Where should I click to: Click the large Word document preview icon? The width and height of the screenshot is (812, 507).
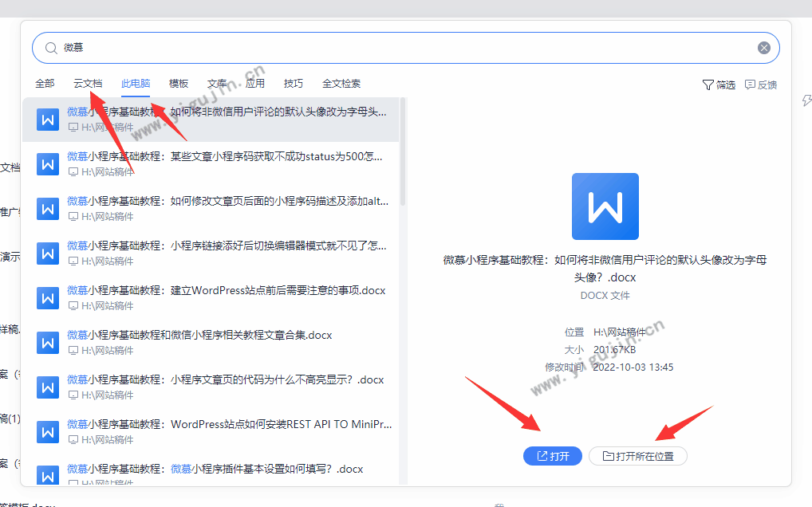[605, 206]
